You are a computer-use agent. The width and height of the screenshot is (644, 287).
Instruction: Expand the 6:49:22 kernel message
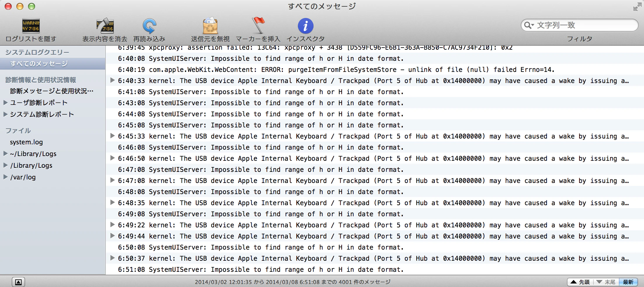112,225
